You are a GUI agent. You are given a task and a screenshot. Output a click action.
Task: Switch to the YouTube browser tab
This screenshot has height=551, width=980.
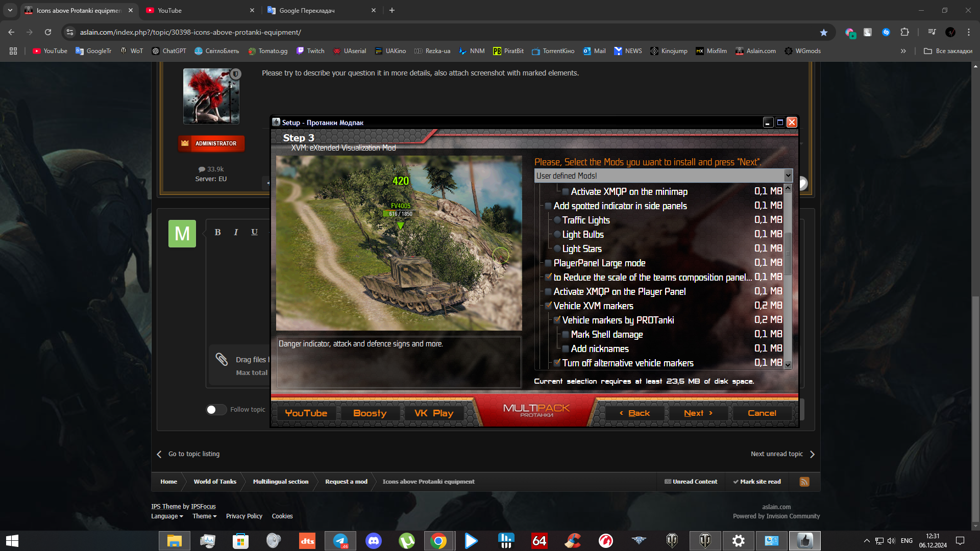pyautogui.click(x=199, y=10)
